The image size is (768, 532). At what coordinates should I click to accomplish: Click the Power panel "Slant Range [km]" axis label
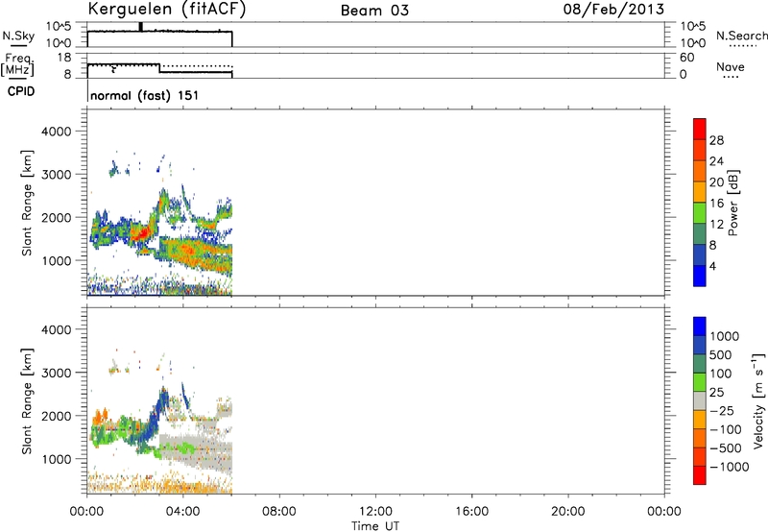pyautogui.click(x=27, y=203)
